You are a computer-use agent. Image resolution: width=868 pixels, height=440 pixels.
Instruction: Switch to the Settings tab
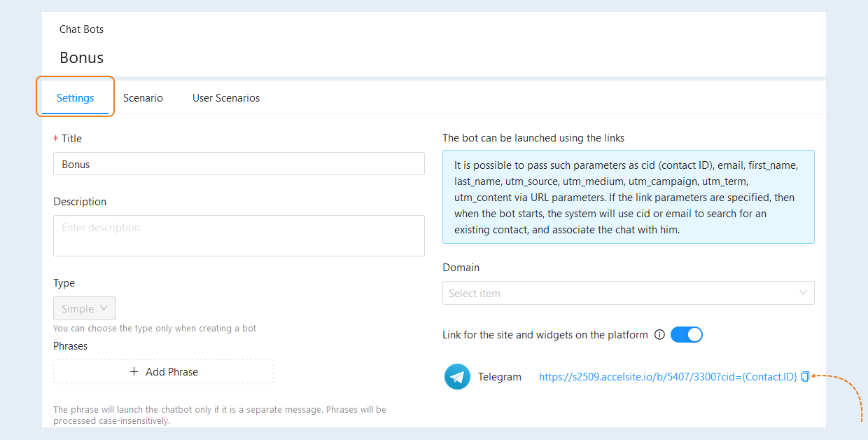[75, 98]
